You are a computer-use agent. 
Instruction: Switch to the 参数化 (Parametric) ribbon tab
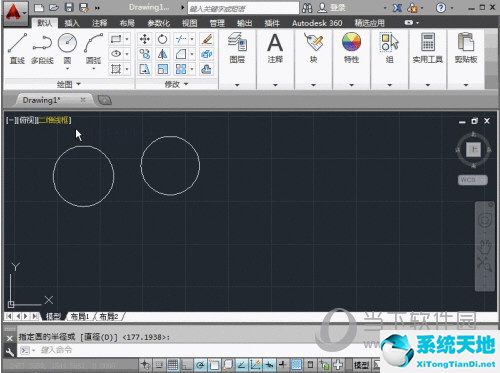tap(158, 23)
